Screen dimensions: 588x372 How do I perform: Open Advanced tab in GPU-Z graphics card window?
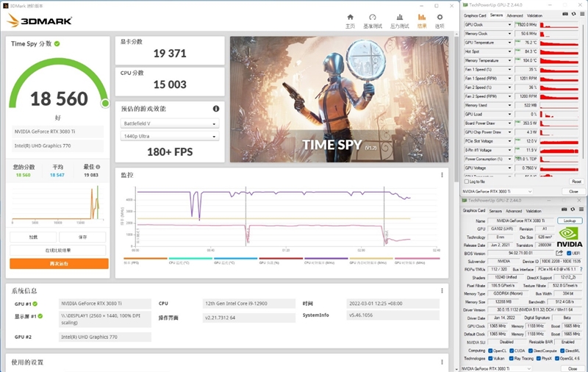tap(513, 211)
